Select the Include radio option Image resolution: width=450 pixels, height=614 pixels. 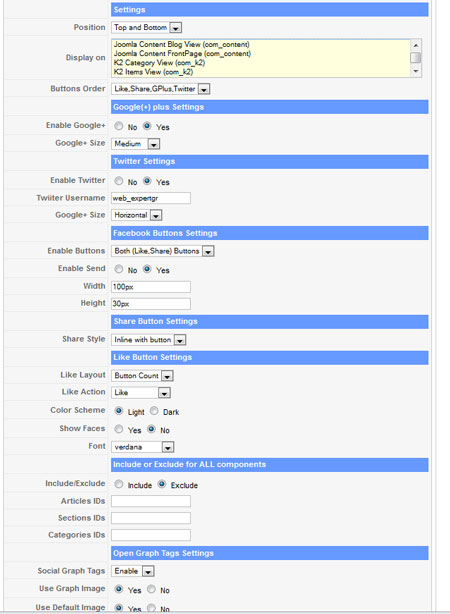click(x=119, y=484)
